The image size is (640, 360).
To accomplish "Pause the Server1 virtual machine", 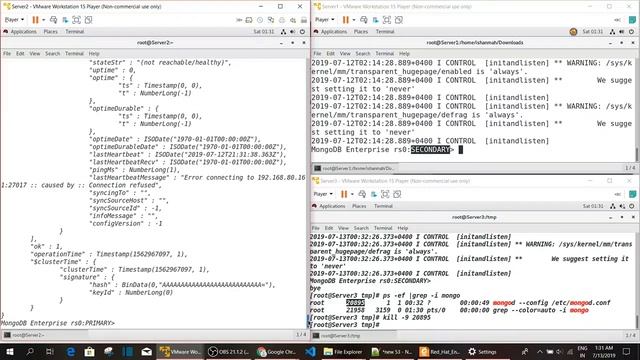I will coord(346,20).
